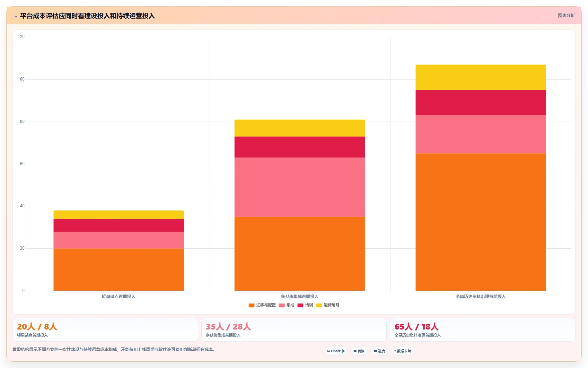Click the 表格 tag

359,351
